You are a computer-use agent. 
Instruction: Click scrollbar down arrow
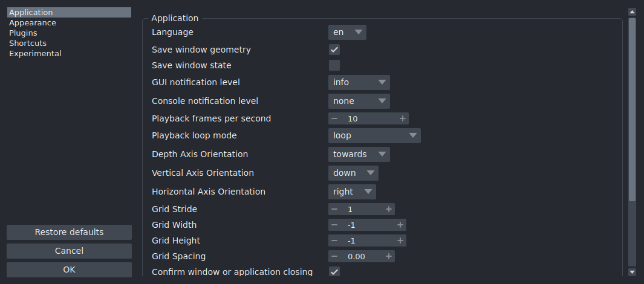[x=632, y=273]
